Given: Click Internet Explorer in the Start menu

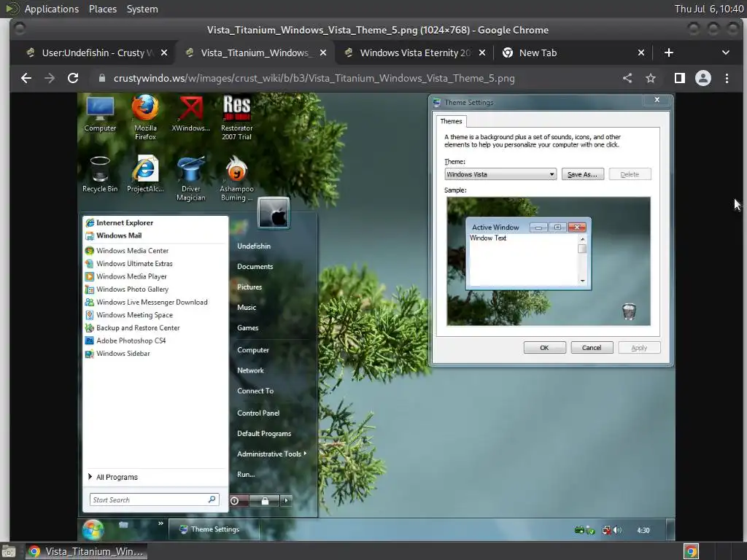Looking at the screenshot, I should click(155, 223).
